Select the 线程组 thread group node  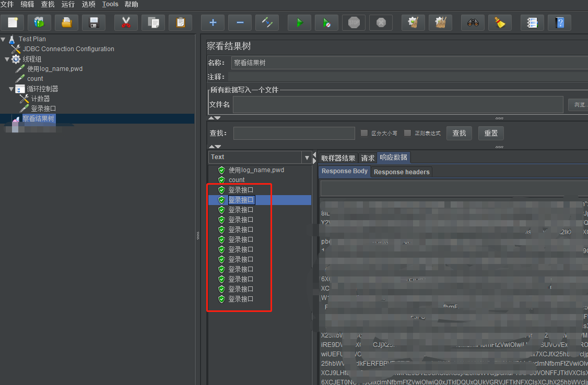coord(32,59)
